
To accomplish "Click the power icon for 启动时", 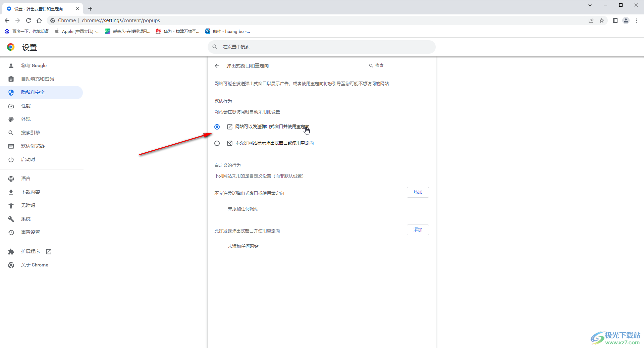I will tap(11, 159).
